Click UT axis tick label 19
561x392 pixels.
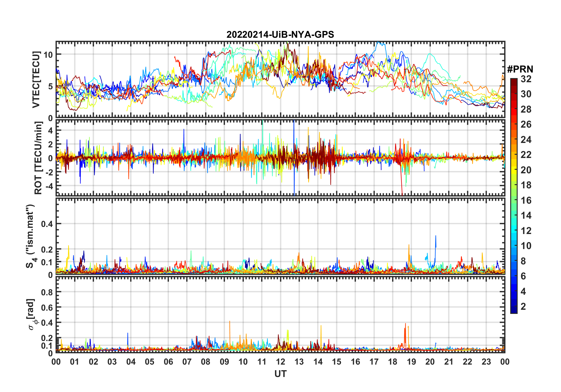411,362
